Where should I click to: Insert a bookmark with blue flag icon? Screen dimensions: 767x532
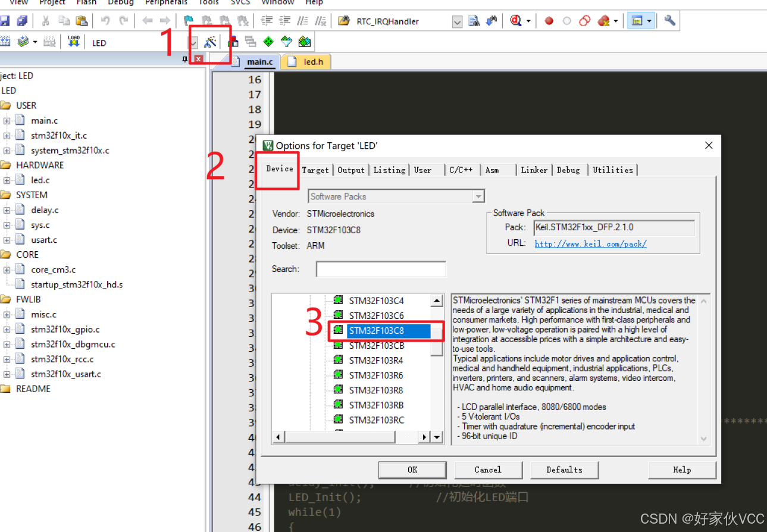(x=189, y=21)
